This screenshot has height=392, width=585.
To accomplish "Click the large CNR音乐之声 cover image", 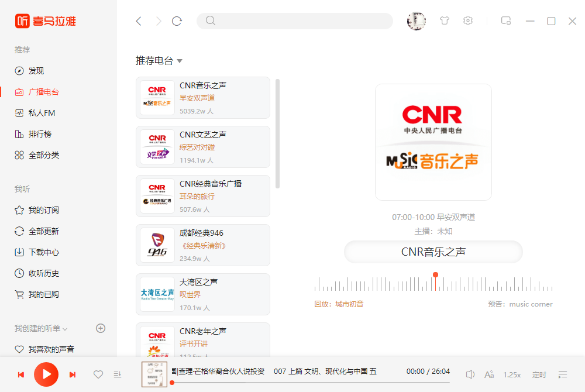I will coord(433,142).
